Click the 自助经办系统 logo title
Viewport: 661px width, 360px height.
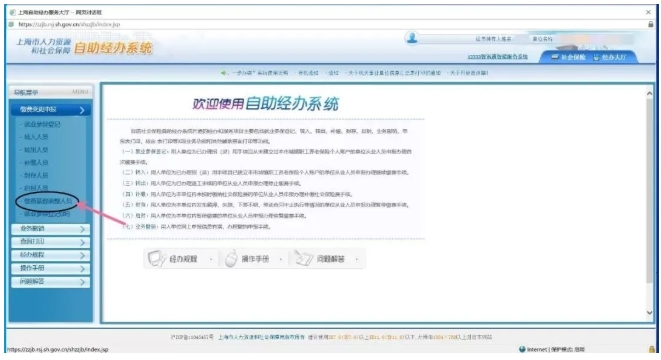[113, 48]
